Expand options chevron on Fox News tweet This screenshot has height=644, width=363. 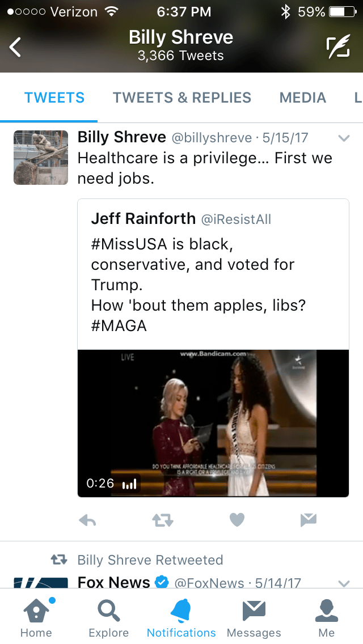[x=344, y=583]
